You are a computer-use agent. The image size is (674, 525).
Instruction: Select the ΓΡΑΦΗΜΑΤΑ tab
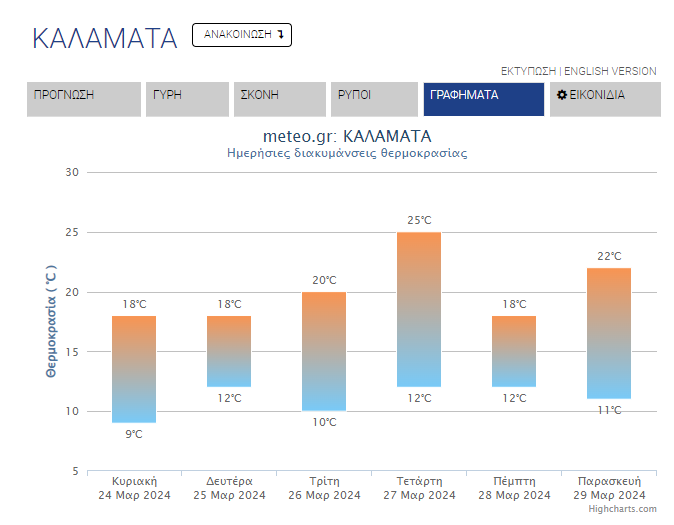484,99
